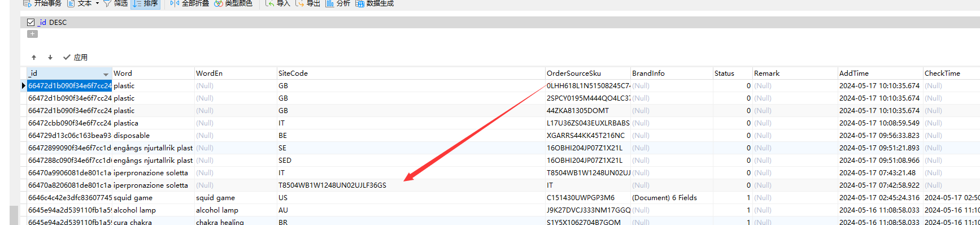Click the SiteCode column header
980x225 pixels.
(x=411, y=73)
